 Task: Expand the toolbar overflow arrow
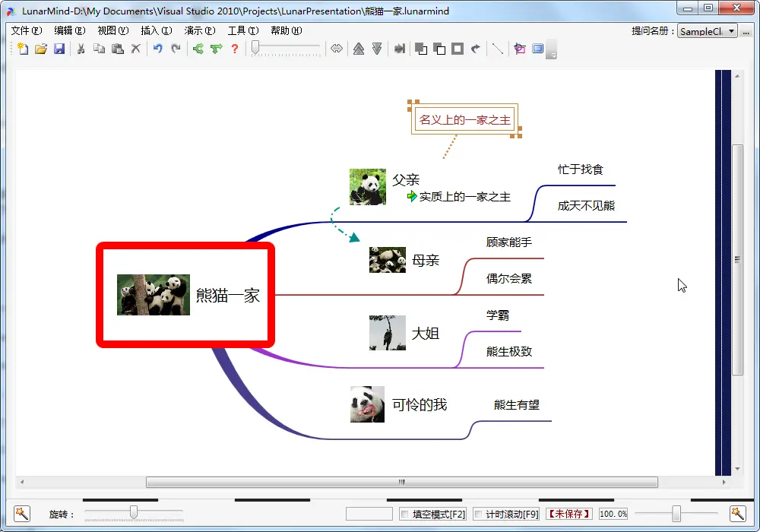coord(552,49)
